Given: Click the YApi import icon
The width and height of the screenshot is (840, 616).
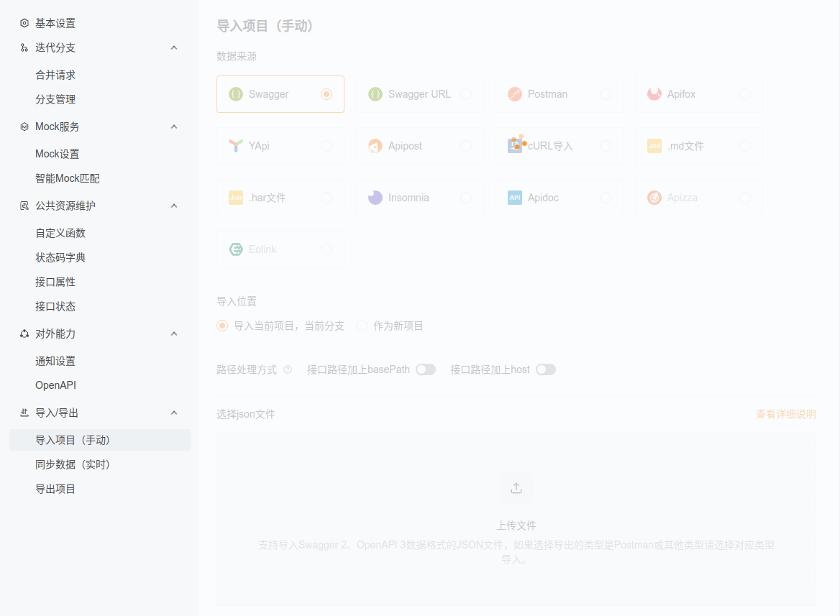Looking at the screenshot, I should point(235,145).
